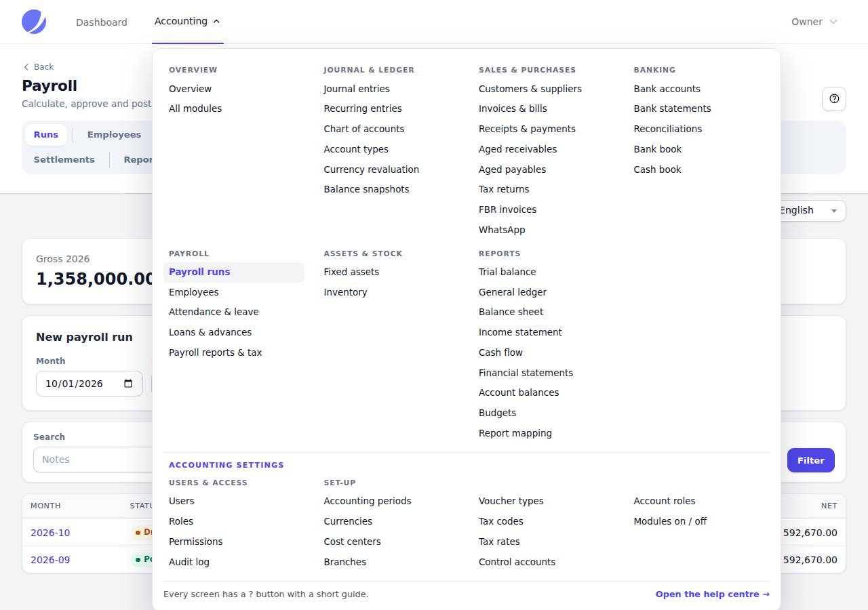Open the 2026-09 payroll run
The width and height of the screenshot is (868, 610).
pyautogui.click(x=50, y=560)
